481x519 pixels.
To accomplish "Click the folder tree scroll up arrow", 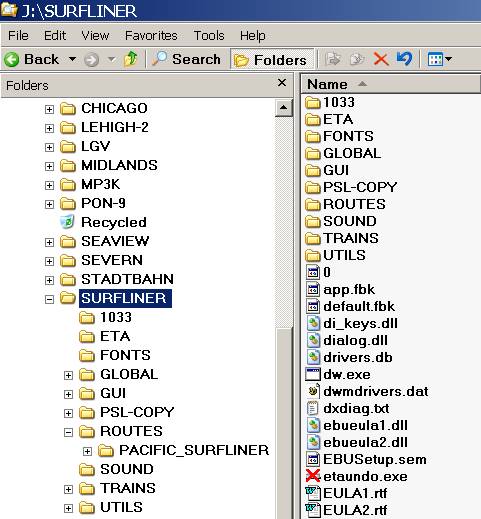I will (283, 108).
